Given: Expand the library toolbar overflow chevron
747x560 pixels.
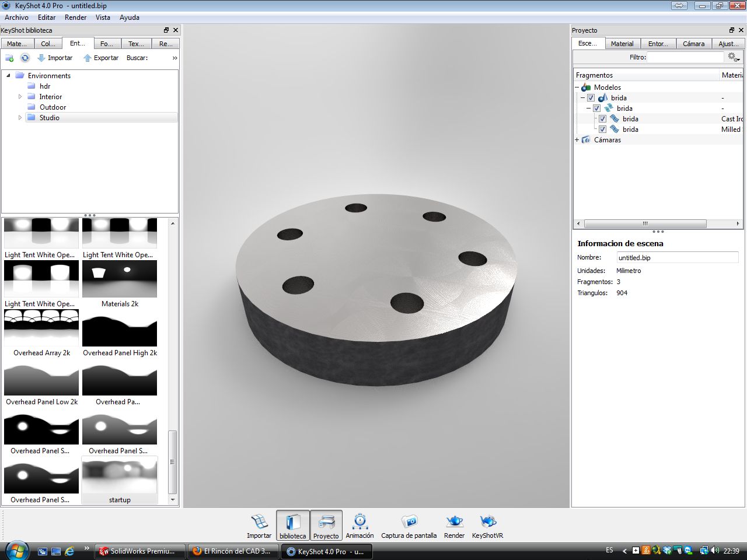Looking at the screenshot, I should (x=174, y=58).
